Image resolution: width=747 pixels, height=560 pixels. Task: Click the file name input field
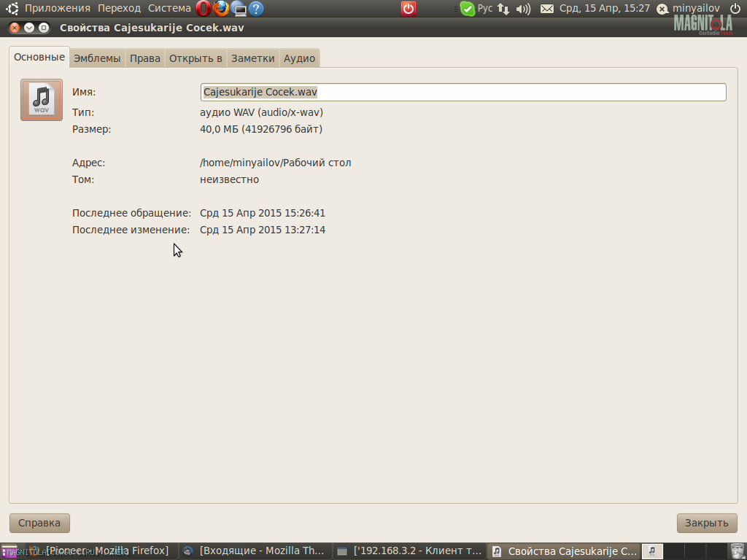coord(462,92)
